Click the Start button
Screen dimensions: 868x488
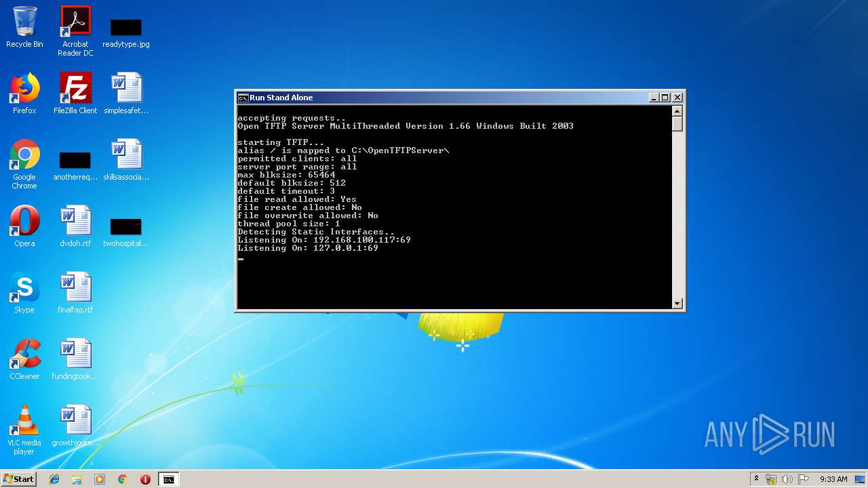click(x=19, y=479)
